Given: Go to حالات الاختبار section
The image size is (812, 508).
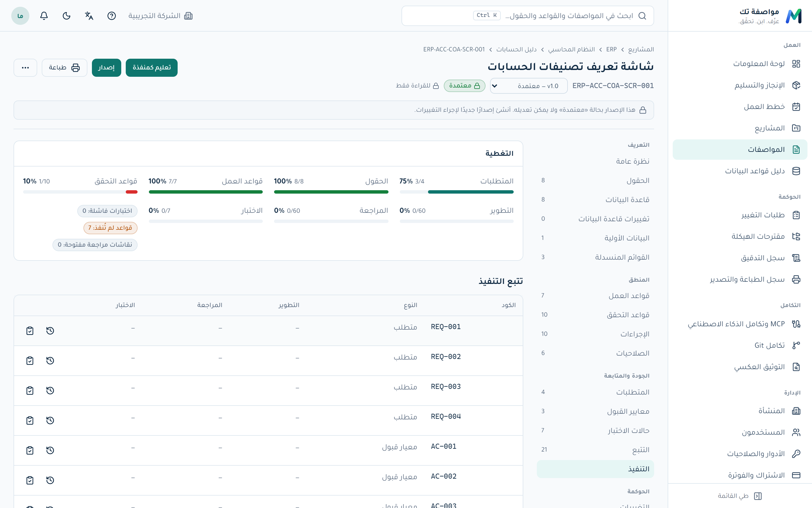Looking at the screenshot, I should [x=595, y=430].
